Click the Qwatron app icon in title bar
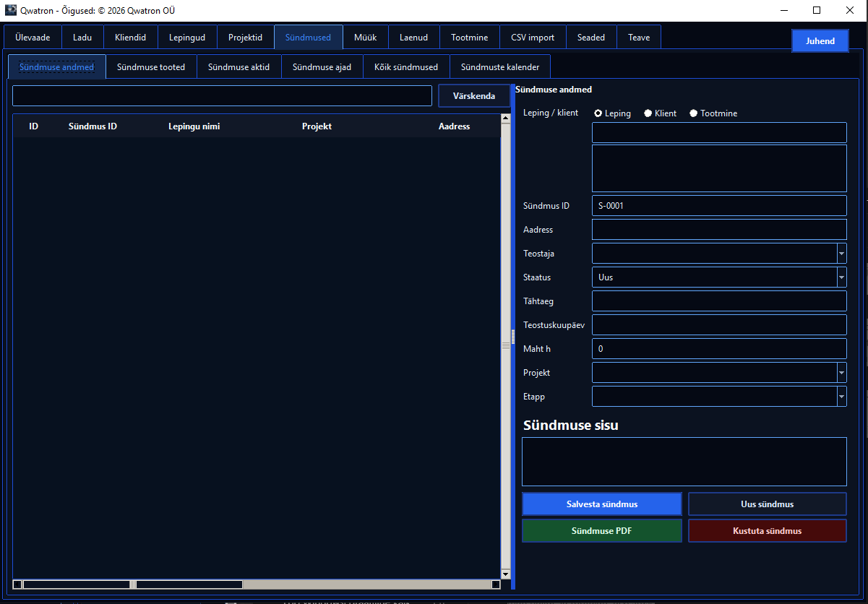The height and width of the screenshot is (604, 868). click(10, 10)
